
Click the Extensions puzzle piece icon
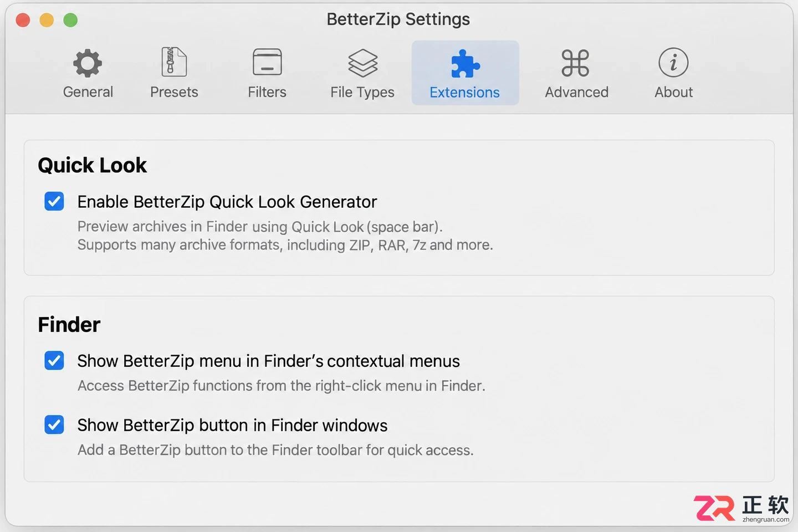pyautogui.click(x=465, y=63)
